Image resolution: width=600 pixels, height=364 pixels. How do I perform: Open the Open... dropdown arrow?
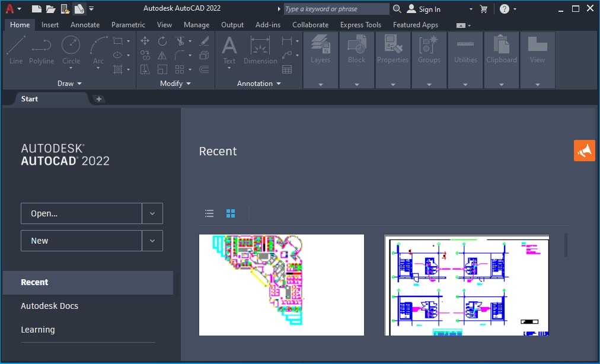click(x=152, y=213)
